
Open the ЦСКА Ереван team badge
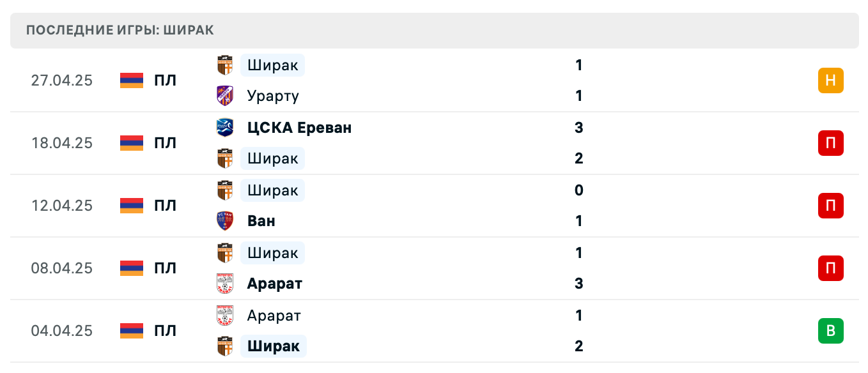point(224,127)
